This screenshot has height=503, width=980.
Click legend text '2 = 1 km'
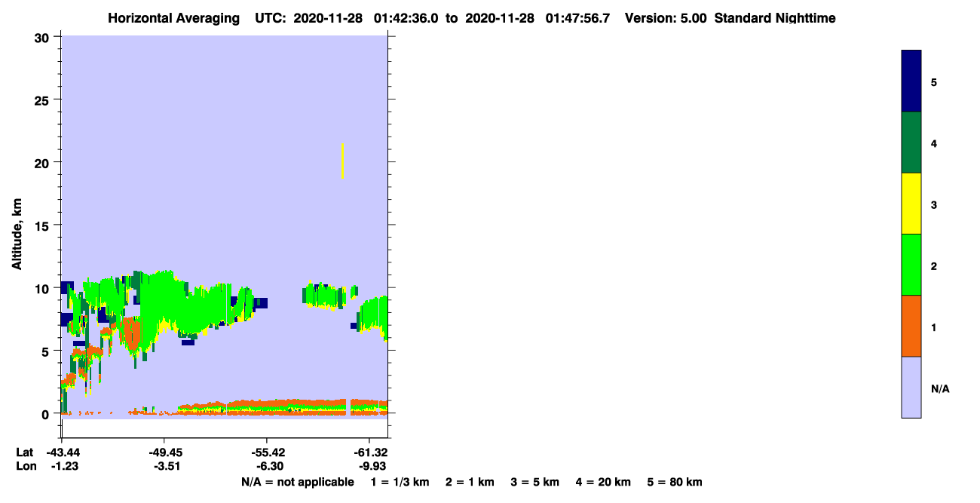point(470,482)
